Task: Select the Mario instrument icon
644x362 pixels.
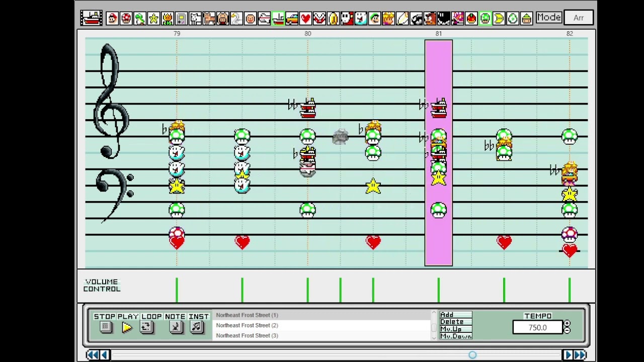Action: 112,18
